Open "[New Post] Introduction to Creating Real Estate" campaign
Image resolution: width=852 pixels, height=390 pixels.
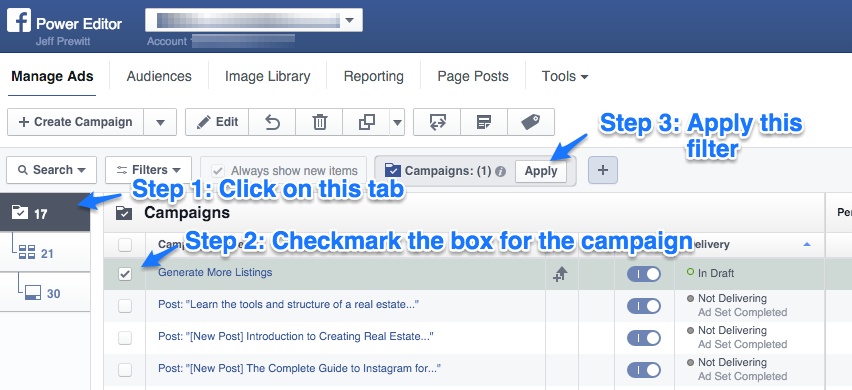click(x=296, y=336)
